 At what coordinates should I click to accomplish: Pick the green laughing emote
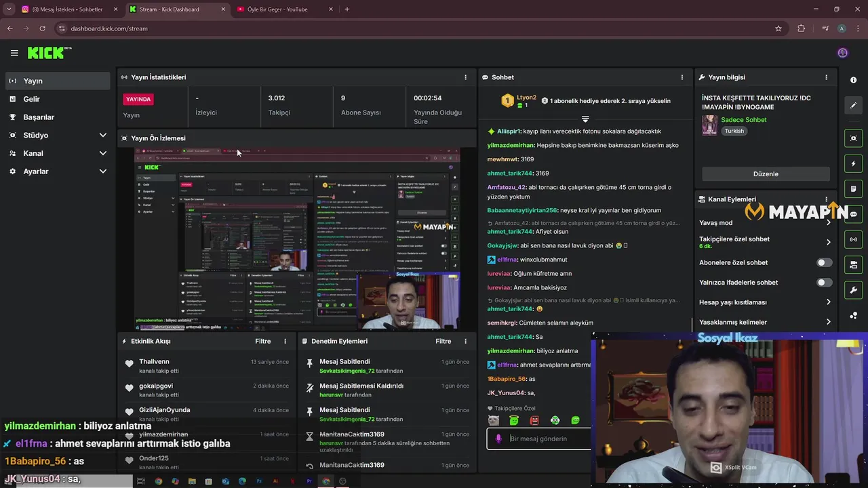[576, 420]
